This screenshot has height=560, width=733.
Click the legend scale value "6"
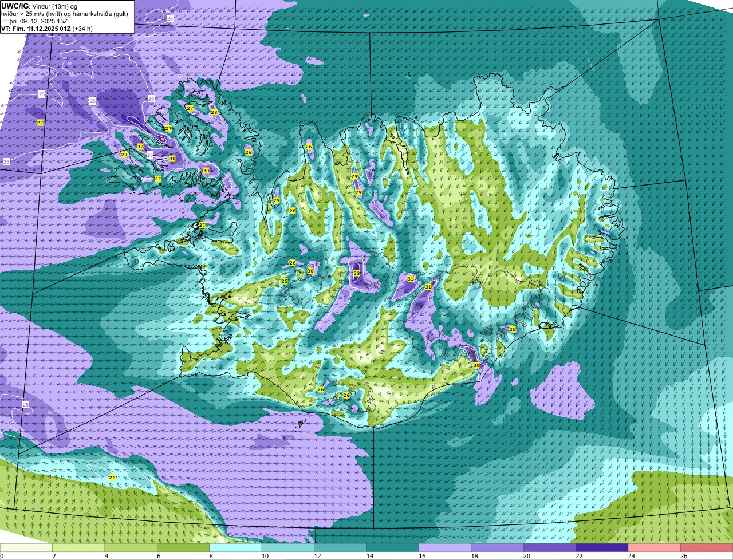coord(157,556)
